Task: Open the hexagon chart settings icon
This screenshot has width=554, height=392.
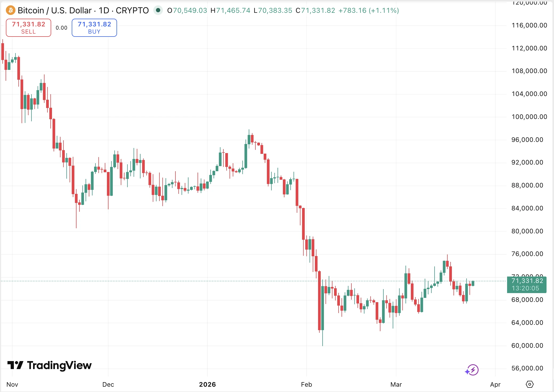Action: point(529,384)
